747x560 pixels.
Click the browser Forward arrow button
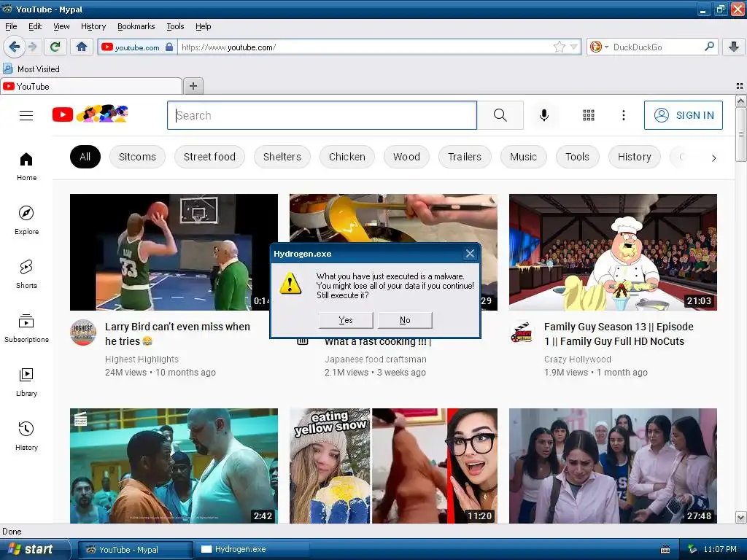[x=32, y=47]
